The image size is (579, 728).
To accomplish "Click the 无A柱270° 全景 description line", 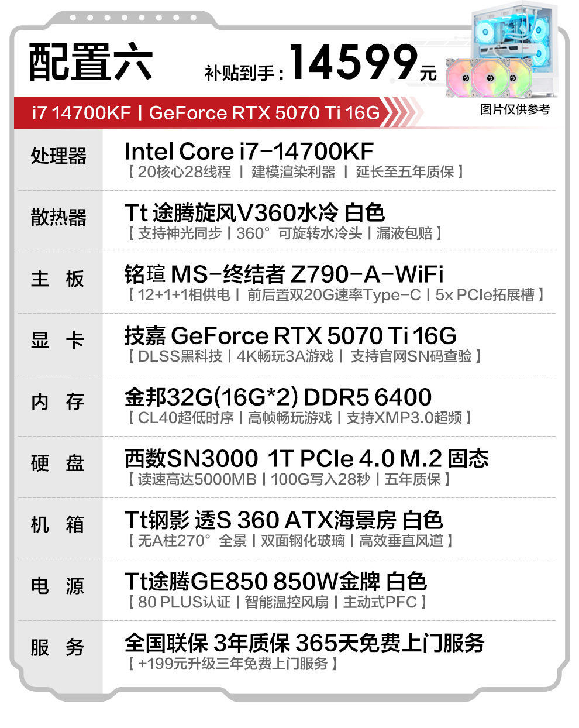I will [290, 541].
